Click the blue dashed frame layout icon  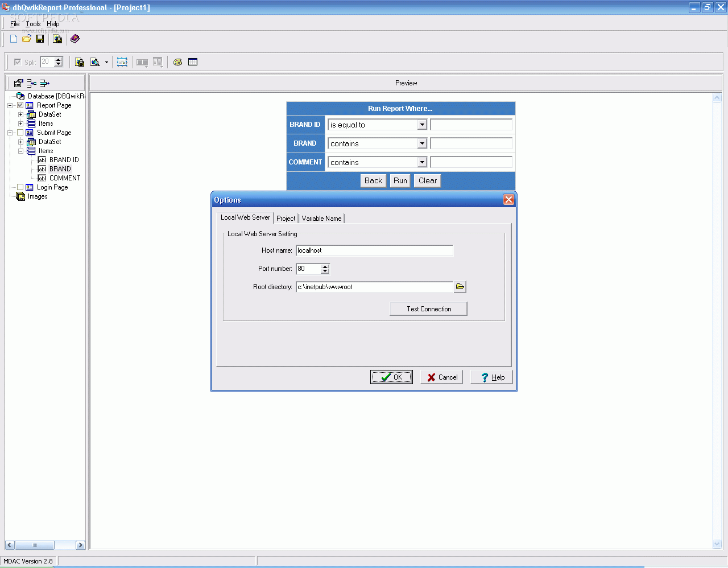point(122,62)
